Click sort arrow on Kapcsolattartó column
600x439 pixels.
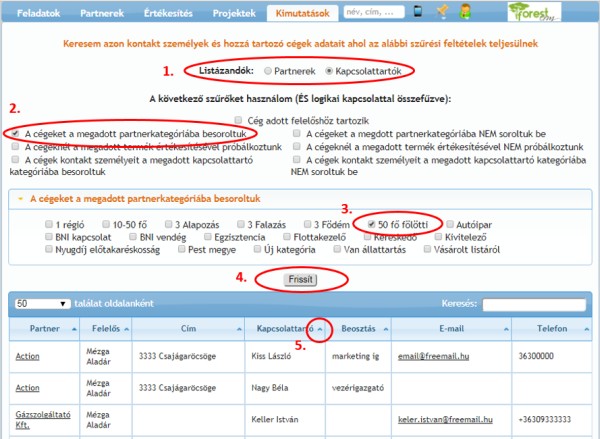[x=319, y=327]
